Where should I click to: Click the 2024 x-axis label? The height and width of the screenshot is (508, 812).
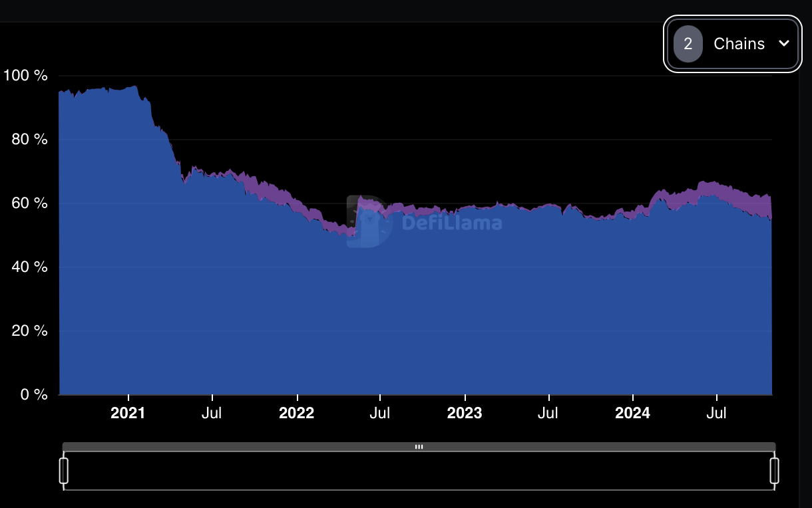pyautogui.click(x=632, y=413)
